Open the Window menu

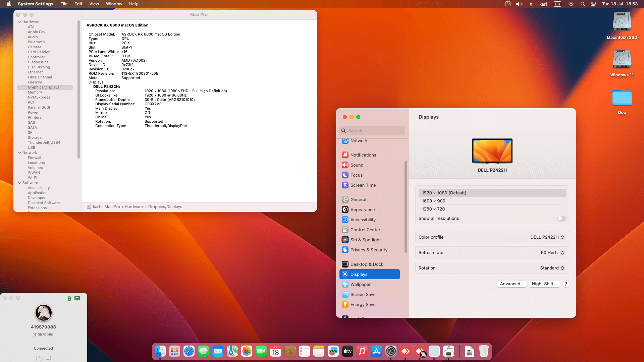coord(114,4)
